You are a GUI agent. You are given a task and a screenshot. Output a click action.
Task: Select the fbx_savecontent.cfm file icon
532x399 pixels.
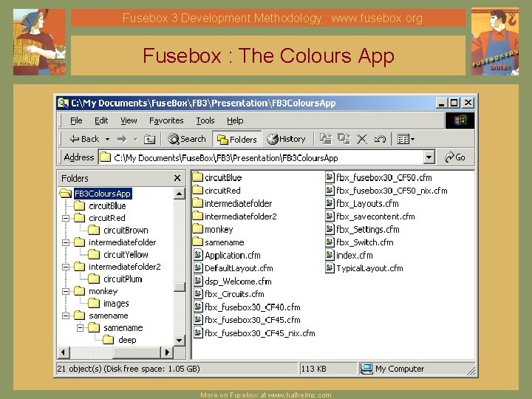330,216
